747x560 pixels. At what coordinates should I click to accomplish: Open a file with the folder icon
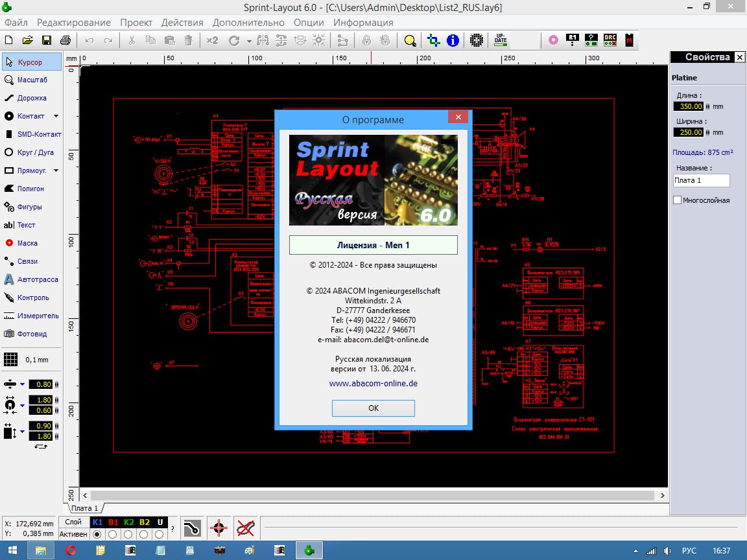click(x=28, y=40)
